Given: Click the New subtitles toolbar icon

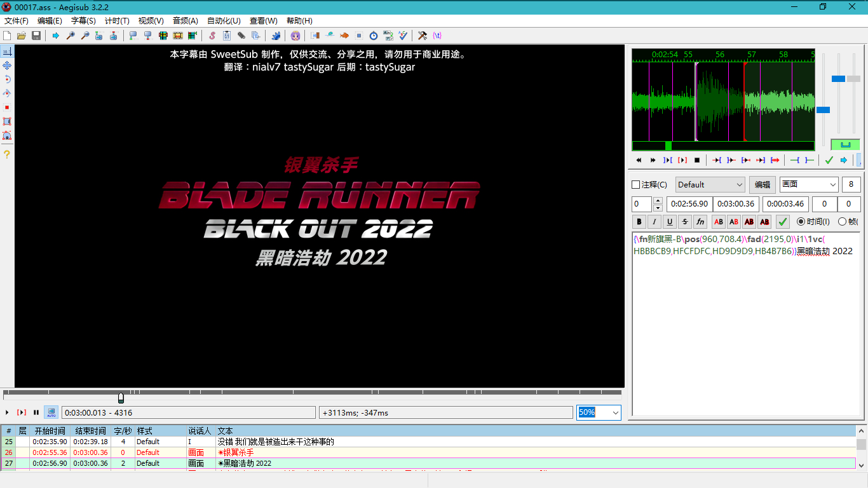Looking at the screenshot, I should coord(7,36).
